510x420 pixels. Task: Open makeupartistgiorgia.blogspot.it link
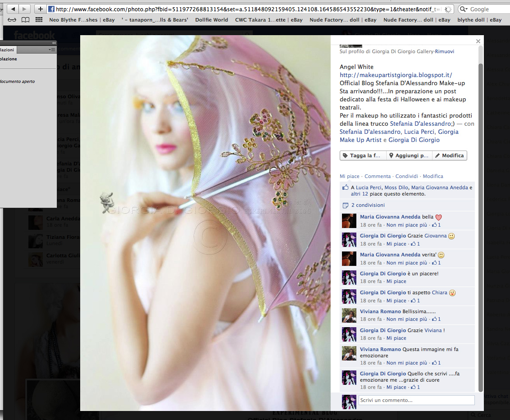tap(396, 75)
